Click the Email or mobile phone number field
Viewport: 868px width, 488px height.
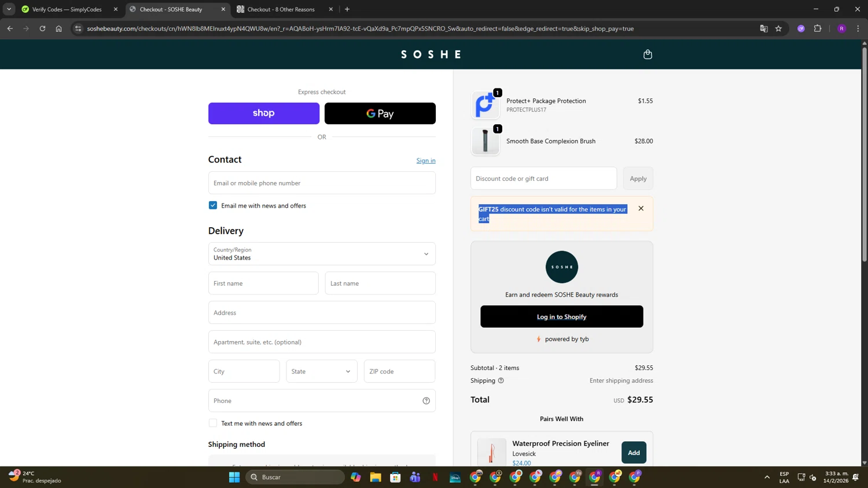pyautogui.click(x=322, y=183)
